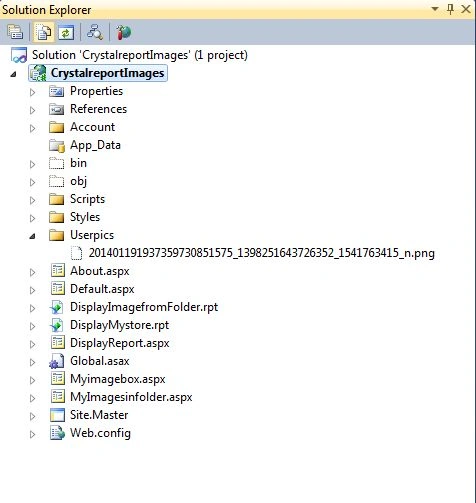Close the Solution Explorer panel

coord(466,9)
